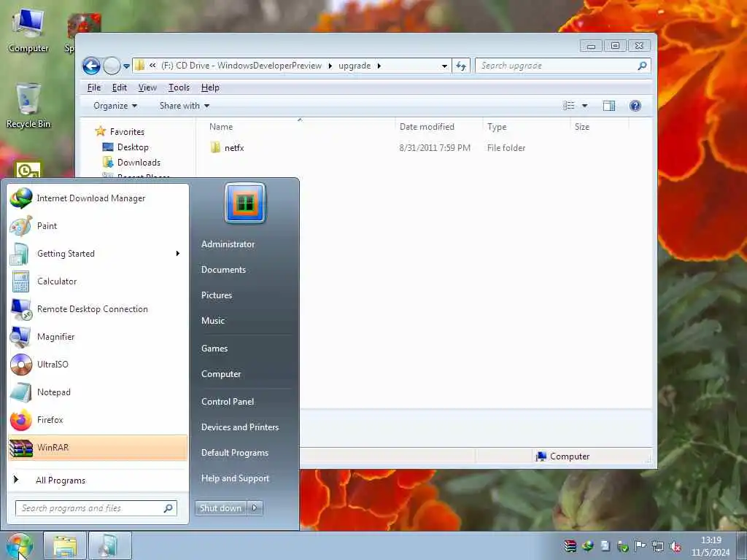Image resolution: width=747 pixels, height=560 pixels.
Task: Click the clock showing 13:19
Action: [711, 540]
